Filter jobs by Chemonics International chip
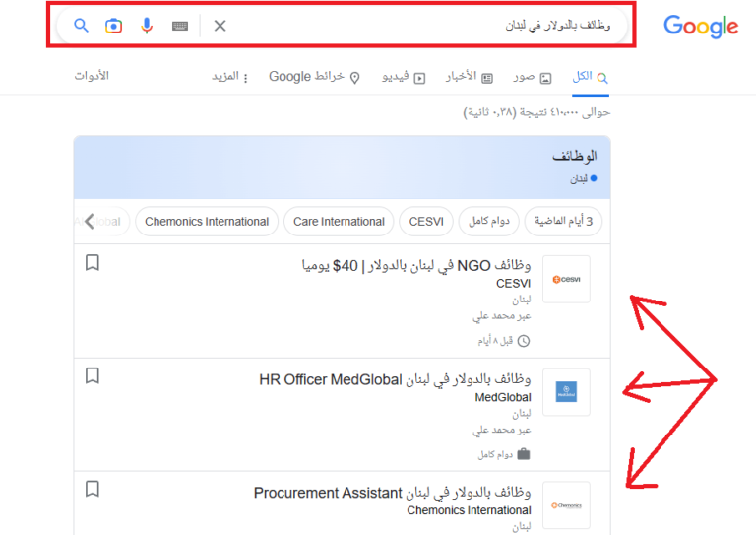This screenshot has width=756, height=535. click(x=207, y=222)
